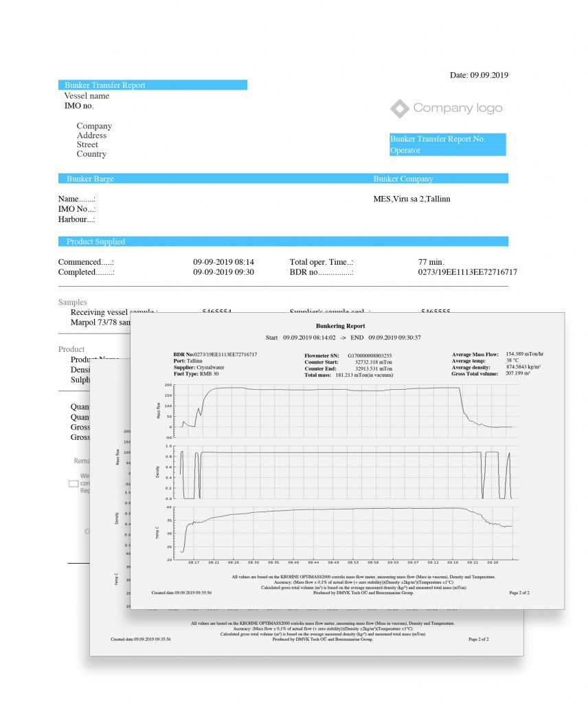Click 'Page 2 of 2' on front page
The image size is (588, 704).
(x=519, y=593)
